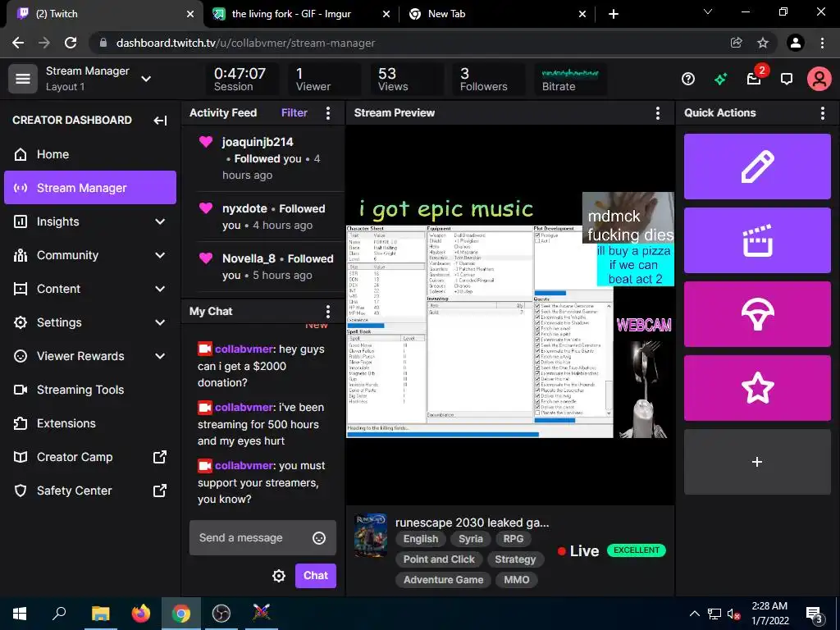Open Streaming Tools page
The image size is (840, 630).
point(90,390)
